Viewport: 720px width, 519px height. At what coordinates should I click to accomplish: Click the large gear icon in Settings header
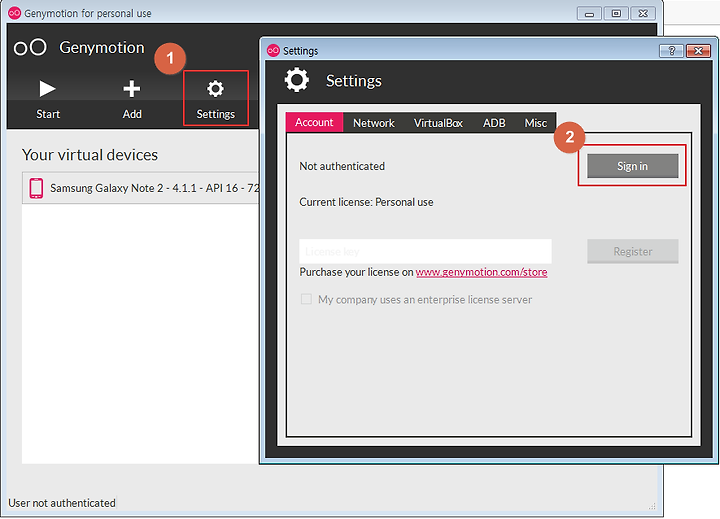297,80
